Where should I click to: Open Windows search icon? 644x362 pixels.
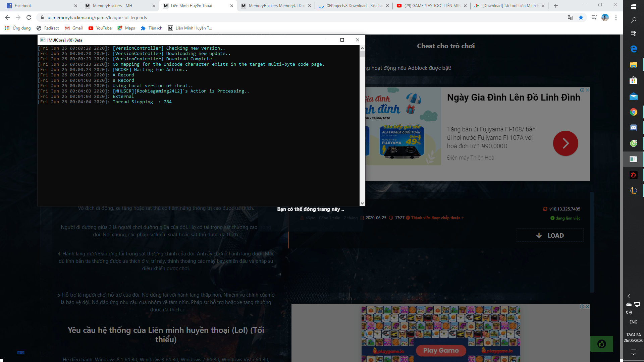pos(634,20)
